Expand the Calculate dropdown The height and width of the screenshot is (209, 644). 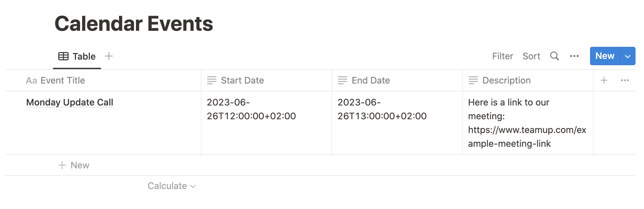[172, 186]
